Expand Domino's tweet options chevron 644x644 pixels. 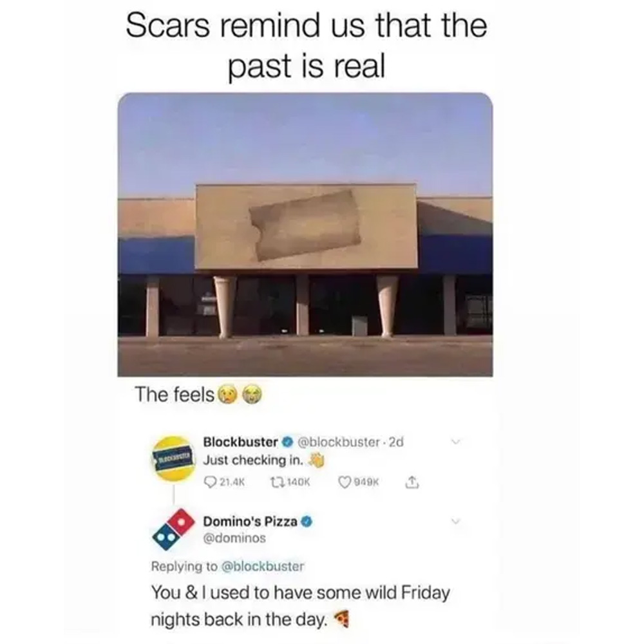coord(455,521)
